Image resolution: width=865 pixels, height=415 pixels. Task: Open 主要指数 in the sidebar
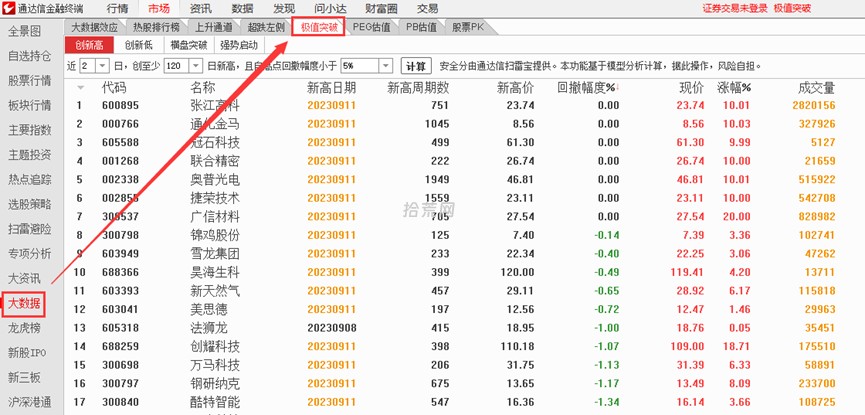coord(30,130)
